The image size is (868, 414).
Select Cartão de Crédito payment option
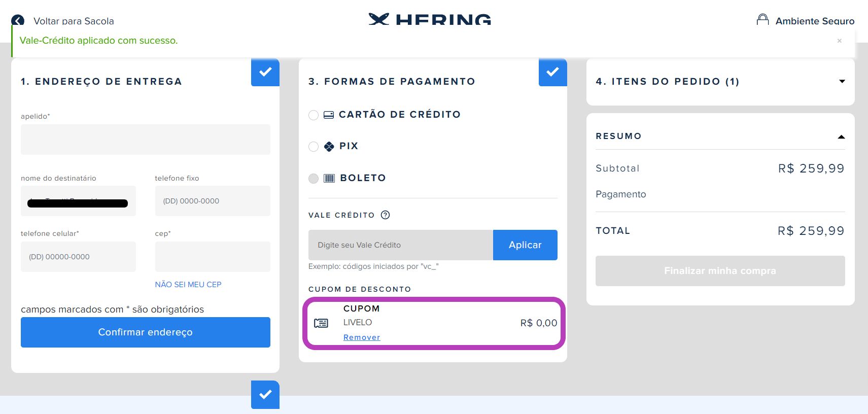[314, 115]
